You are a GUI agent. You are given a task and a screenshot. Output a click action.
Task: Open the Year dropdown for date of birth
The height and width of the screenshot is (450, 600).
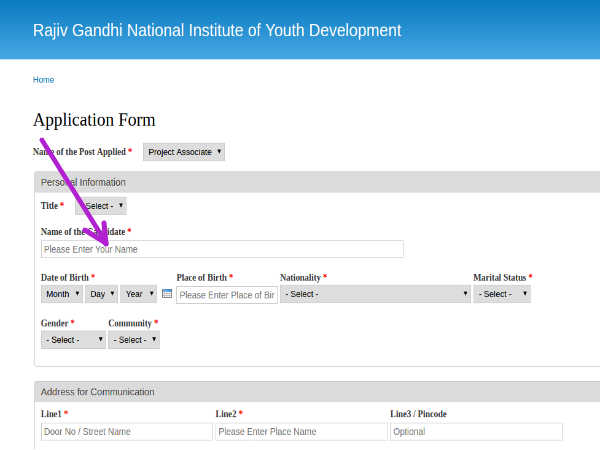pyautogui.click(x=139, y=294)
